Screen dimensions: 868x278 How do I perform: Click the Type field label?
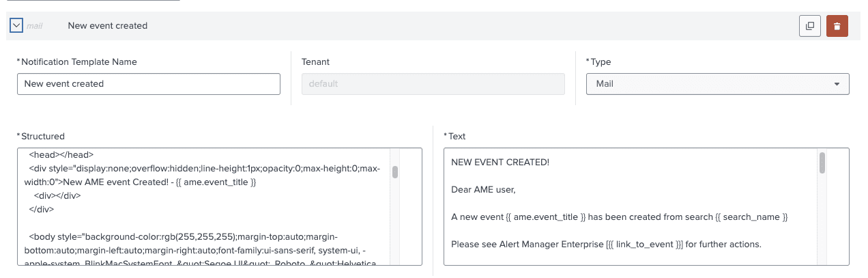[x=600, y=62]
